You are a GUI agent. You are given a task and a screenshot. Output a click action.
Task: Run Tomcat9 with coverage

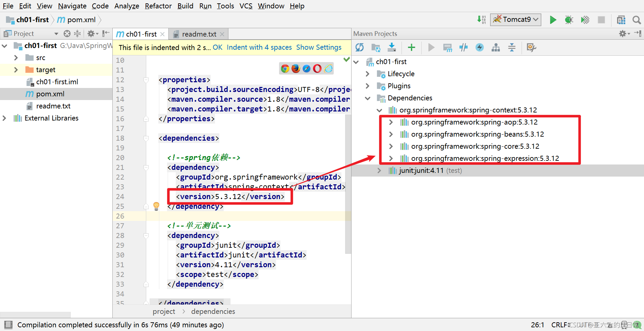point(585,20)
